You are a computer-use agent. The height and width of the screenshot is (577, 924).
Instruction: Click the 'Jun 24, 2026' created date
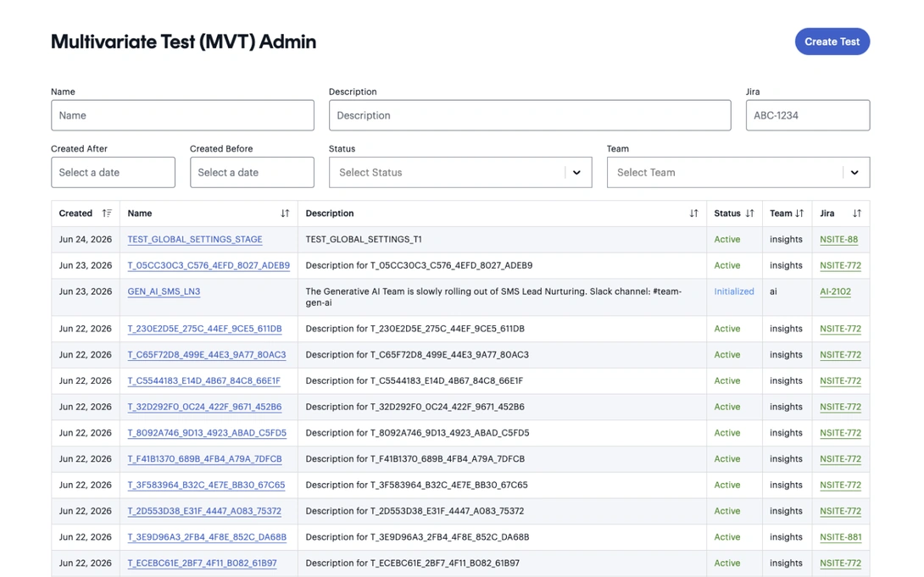tap(86, 240)
